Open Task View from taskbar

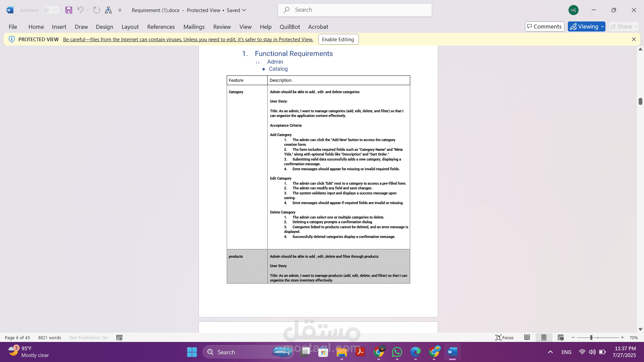click(x=305, y=352)
